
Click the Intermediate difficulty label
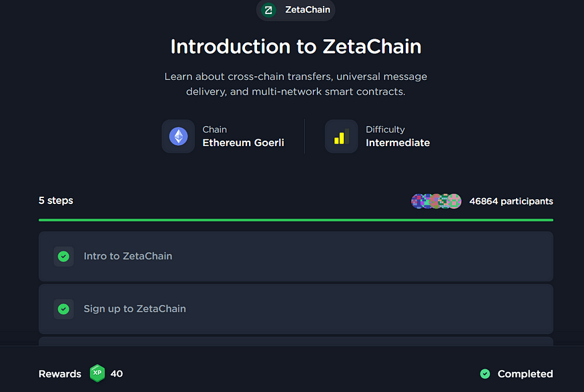coord(397,143)
